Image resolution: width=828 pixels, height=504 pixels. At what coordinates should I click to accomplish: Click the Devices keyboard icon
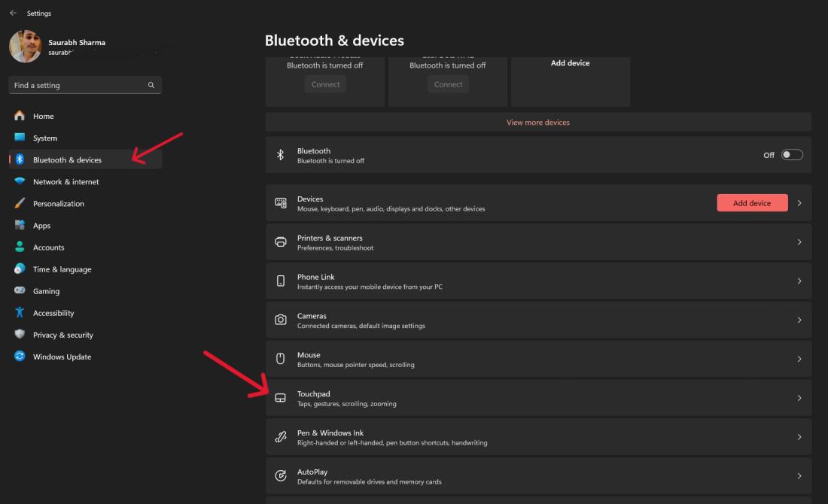pyautogui.click(x=281, y=202)
